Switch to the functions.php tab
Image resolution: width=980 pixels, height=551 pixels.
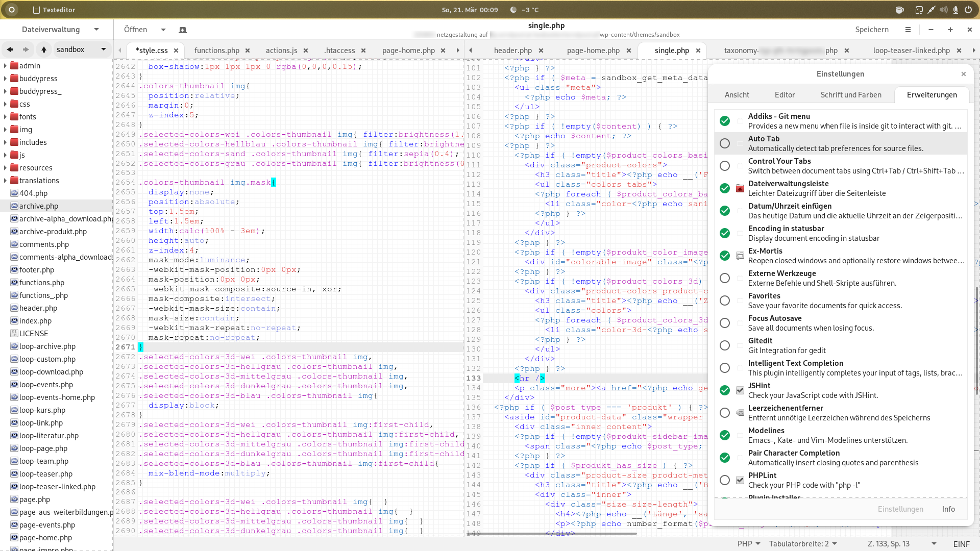click(x=216, y=51)
